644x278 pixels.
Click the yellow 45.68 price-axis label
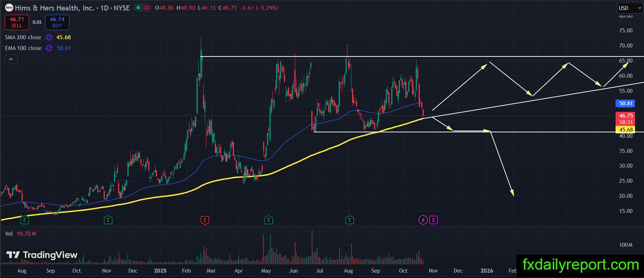tap(626, 130)
